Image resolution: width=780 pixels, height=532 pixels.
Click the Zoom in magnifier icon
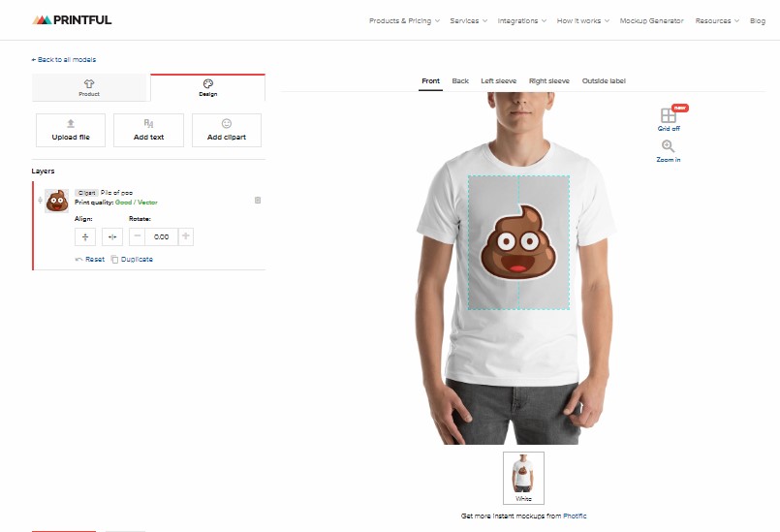pyautogui.click(x=668, y=146)
